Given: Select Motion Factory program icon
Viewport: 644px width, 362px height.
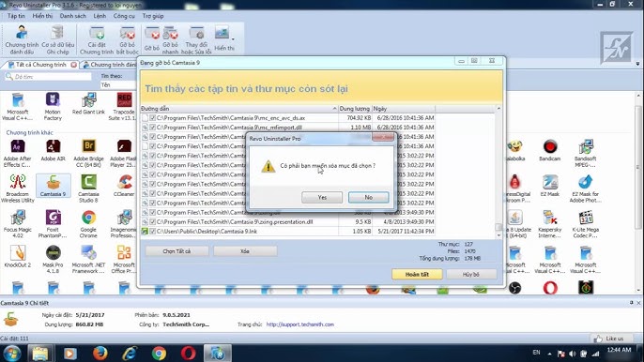Looking at the screenshot, I should point(53,106).
